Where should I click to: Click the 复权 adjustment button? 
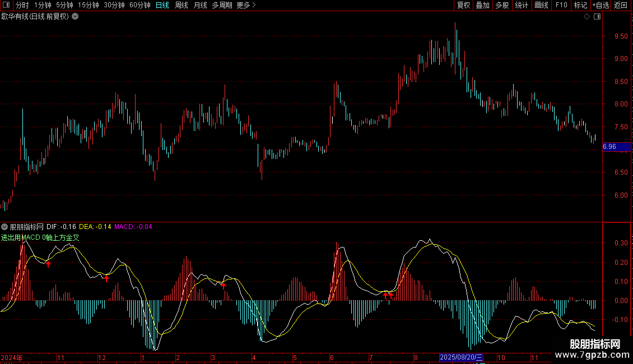pos(463,6)
